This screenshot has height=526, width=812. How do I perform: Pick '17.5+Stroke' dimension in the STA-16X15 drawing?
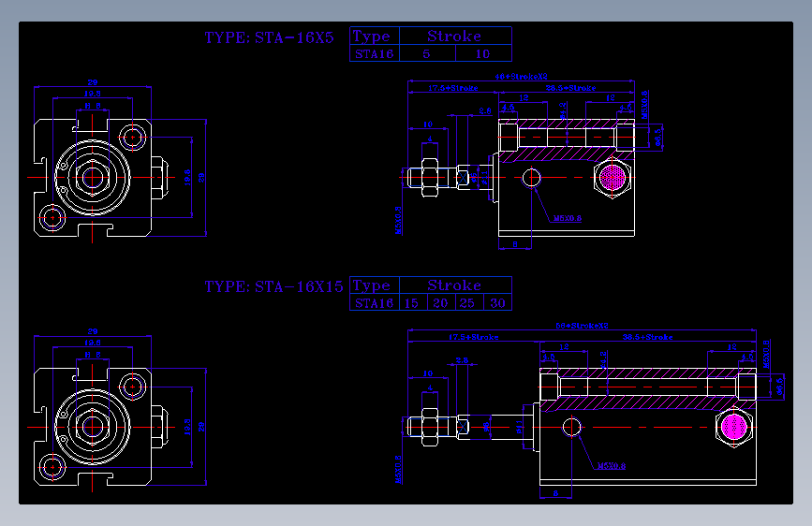[473, 337]
